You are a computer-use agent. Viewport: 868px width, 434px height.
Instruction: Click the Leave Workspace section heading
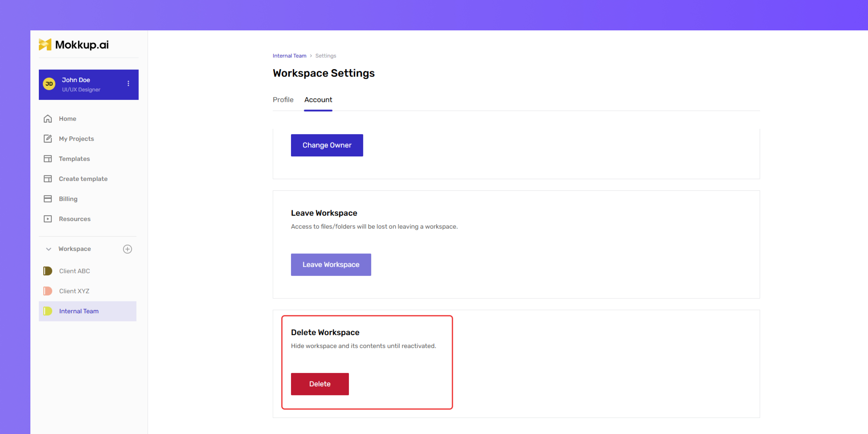pyautogui.click(x=324, y=213)
